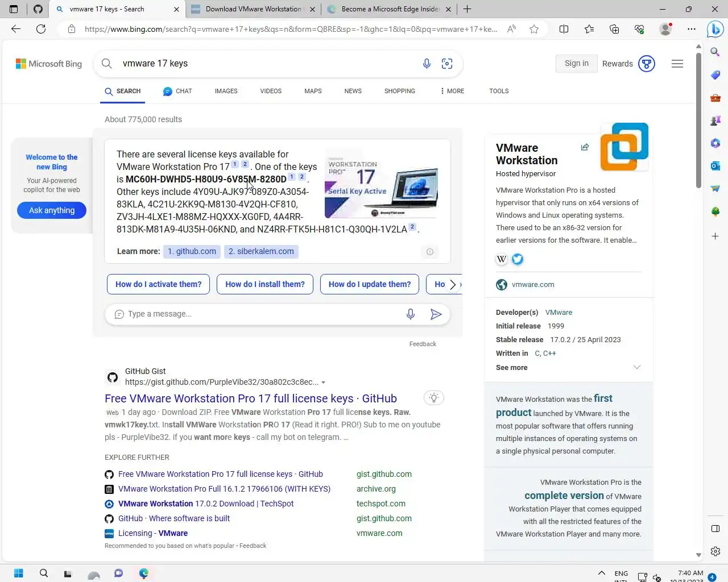Click the Bing search query box
The width and height of the screenshot is (728, 582).
click(x=267, y=64)
